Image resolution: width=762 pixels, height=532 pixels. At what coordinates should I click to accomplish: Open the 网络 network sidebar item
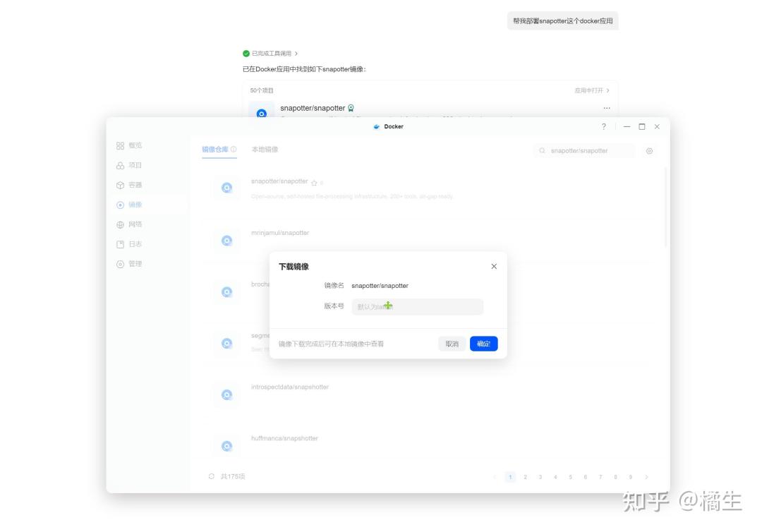[129, 224]
